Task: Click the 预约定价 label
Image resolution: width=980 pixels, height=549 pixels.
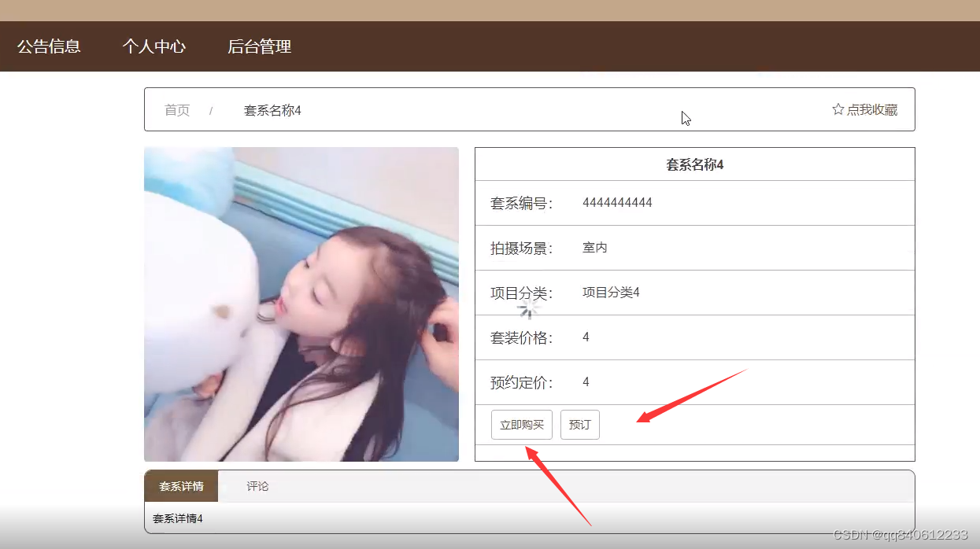Action: coord(522,383)
